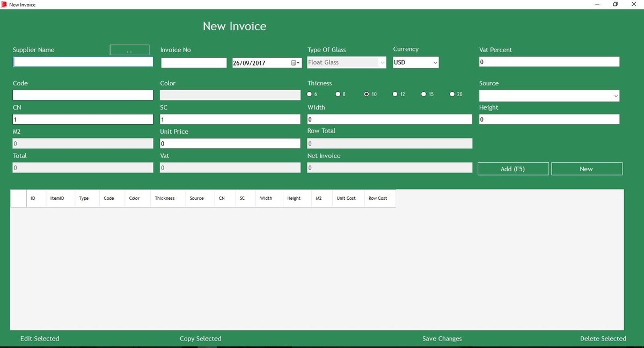Select thickness 8 radio button

[338, 94]
